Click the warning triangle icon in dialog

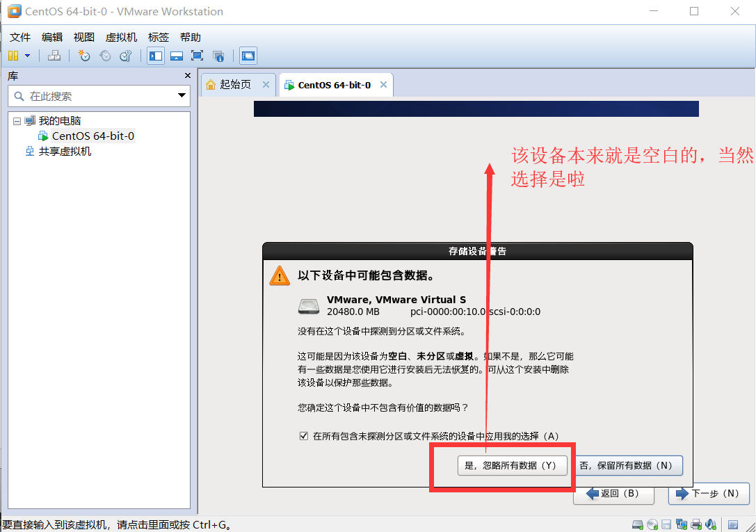click(280, 275)
